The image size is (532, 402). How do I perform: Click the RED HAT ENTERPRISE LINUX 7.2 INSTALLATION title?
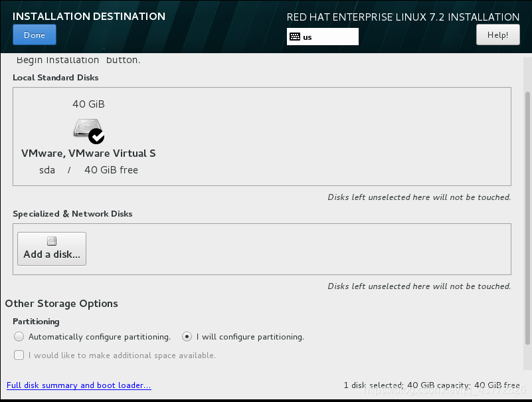click(403, 17)
